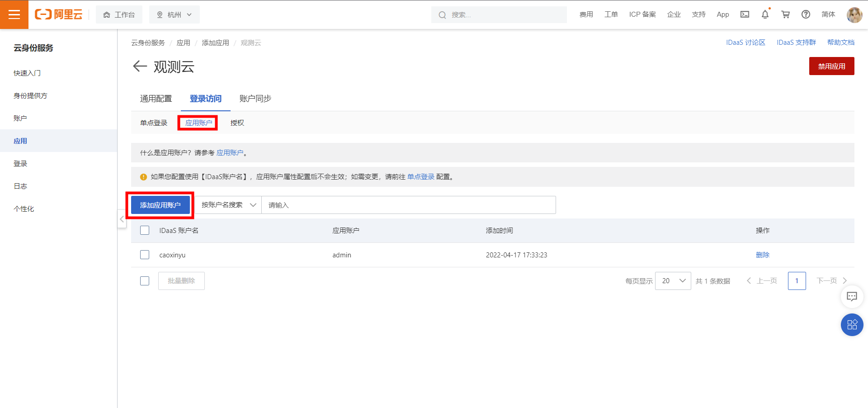Open the 杭州 region dropdown
868x408 pixels.
pyautogui.click(x=174, y=14)
